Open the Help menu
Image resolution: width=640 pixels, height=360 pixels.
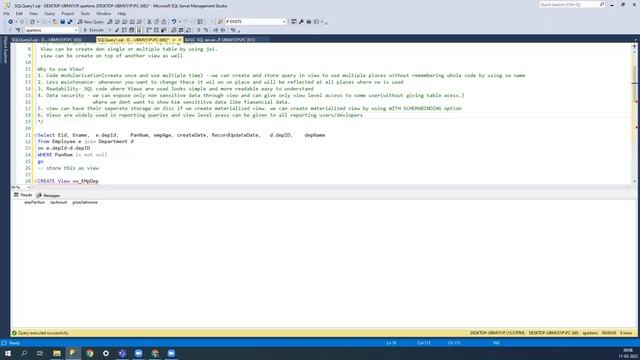pos(122,13)
